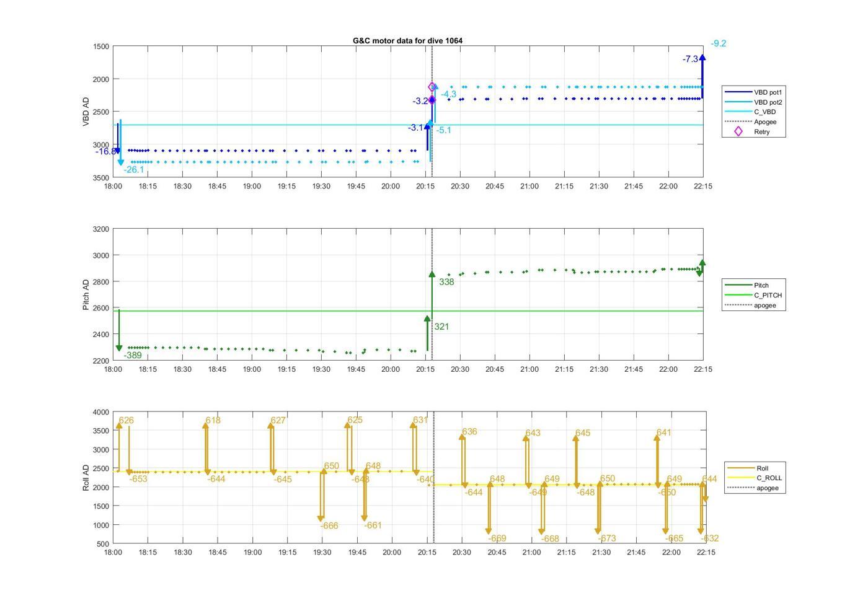Image resolution: width=868 pixels, height=611 pixels.
Task: Select 'VBD pot1' legend entry
Action: click(754, 92)
